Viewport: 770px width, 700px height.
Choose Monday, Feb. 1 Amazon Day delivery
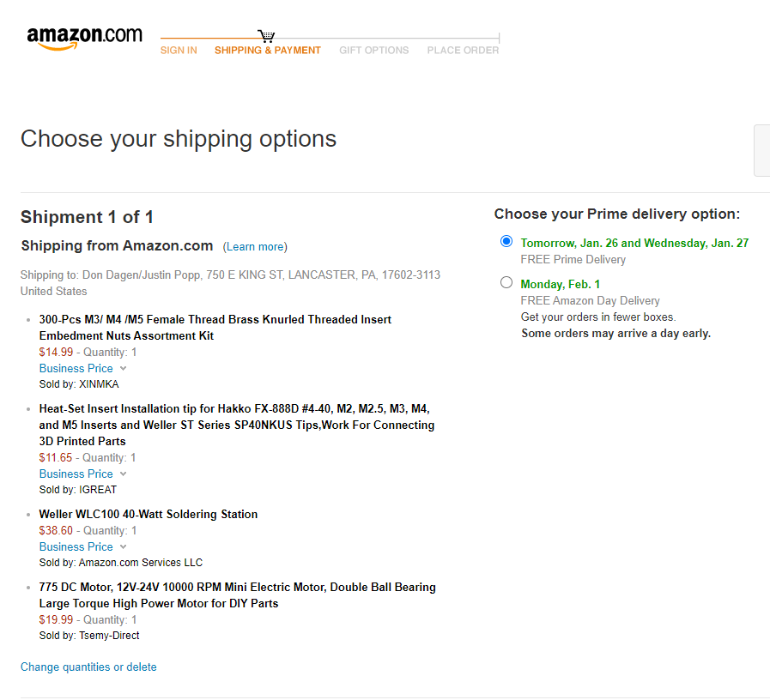click(x=506, y=283)
